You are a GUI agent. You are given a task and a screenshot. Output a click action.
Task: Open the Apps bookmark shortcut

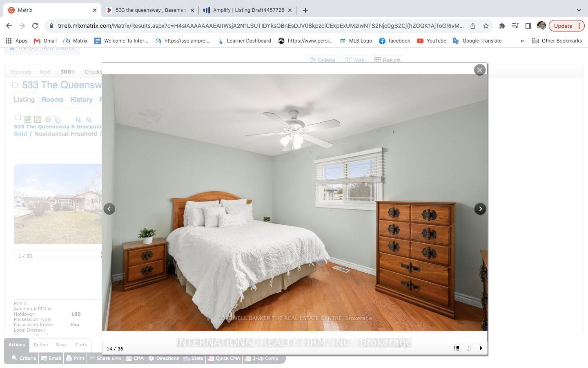tap(17, 41)
